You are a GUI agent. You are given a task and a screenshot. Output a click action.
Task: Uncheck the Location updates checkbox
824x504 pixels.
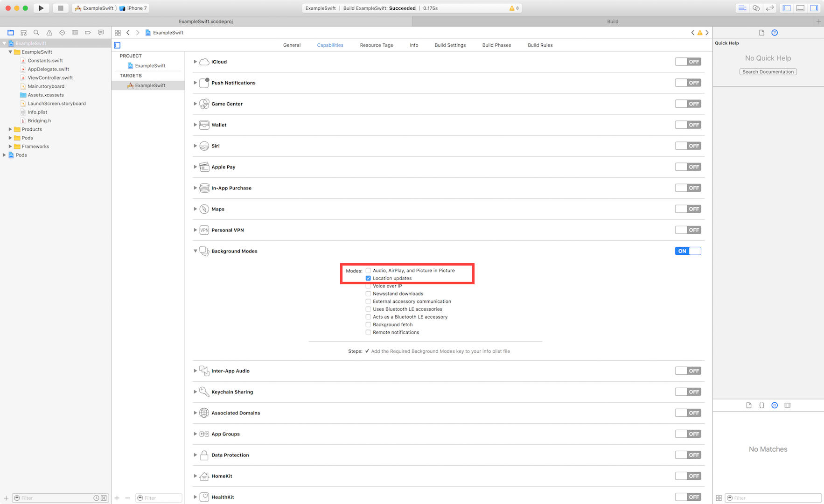(368, 278)
